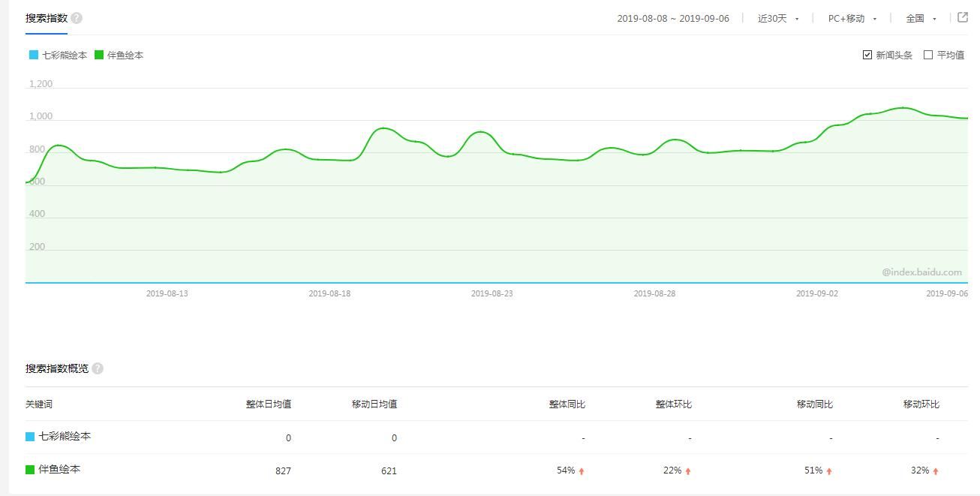Viewport: 980px width, 496px height.
Task: Click the 七彩熊绘本 keyword in the table
Action: (x=65, y=437)
